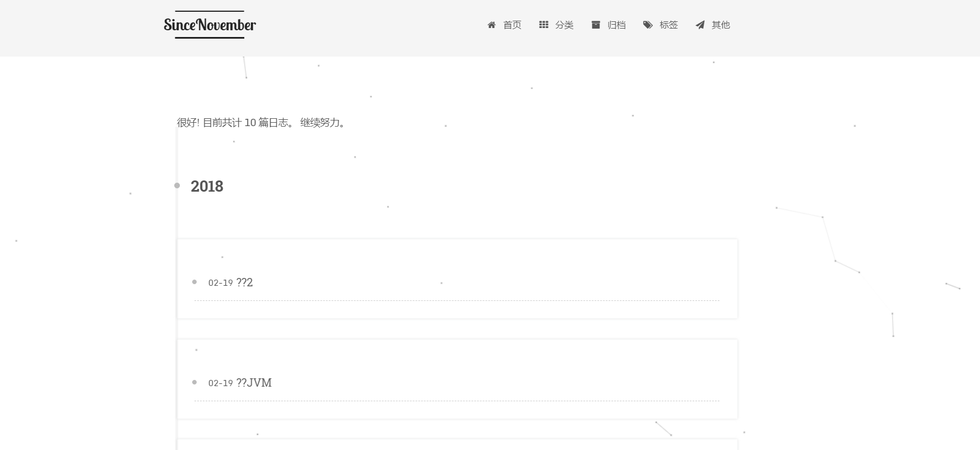980x450 pixels.
Task: Click the SinceNovember site logo
Action: (x=210, y=25)
